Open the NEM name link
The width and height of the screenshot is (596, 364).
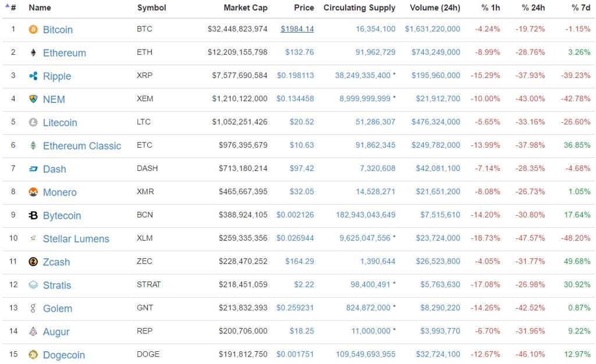coord(54,99)
